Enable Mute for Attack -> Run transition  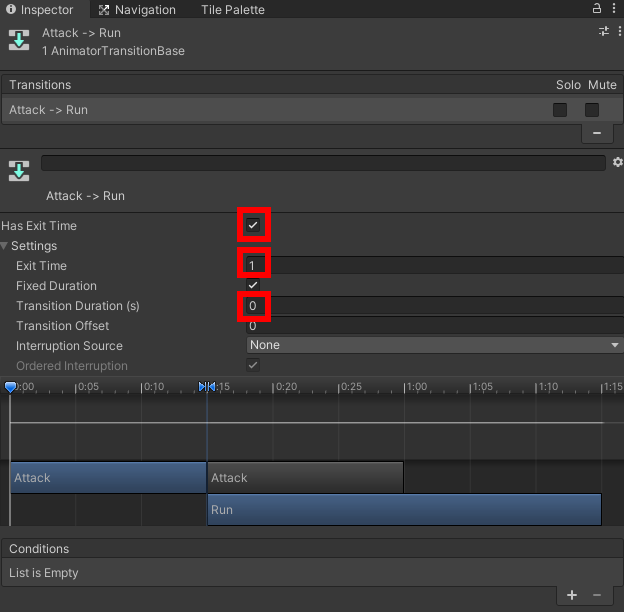[592, 110]
